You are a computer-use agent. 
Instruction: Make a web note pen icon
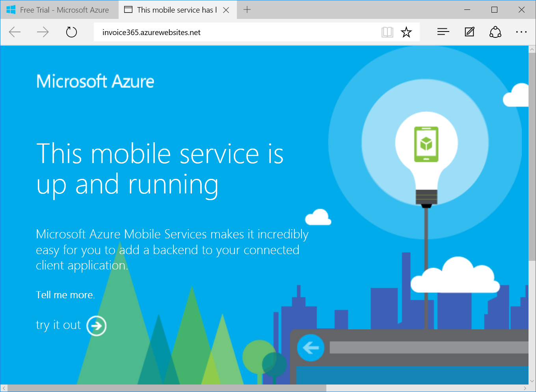point(469,32)
